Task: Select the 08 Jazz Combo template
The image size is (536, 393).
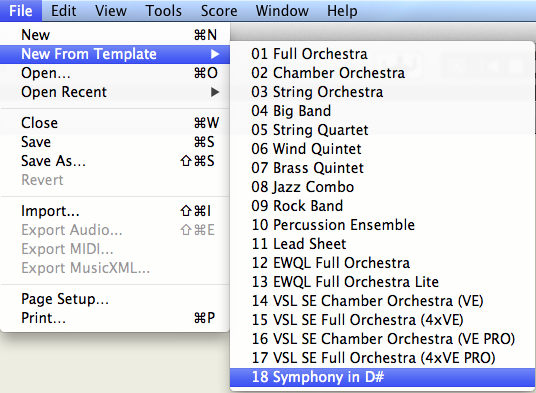Action: point(382,187)
